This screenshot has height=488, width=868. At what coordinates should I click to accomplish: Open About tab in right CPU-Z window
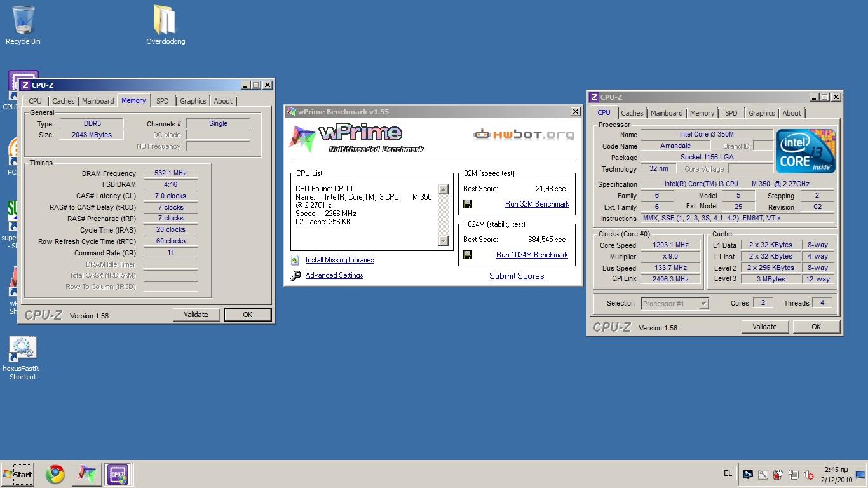click(x=792, y=113)
